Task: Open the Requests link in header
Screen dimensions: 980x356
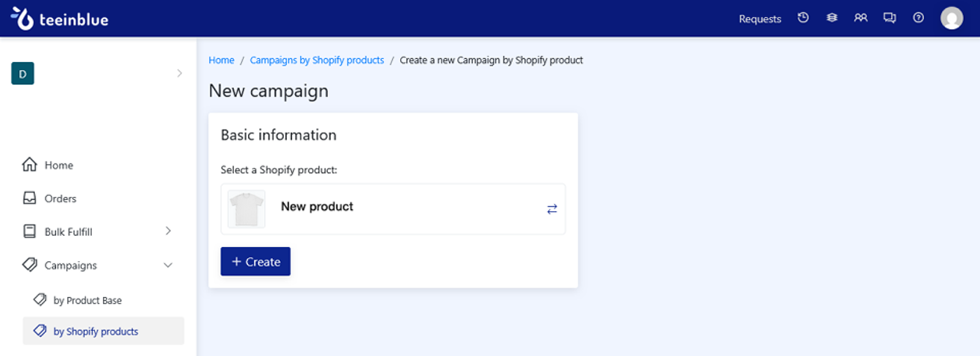Action: (760, 19)
